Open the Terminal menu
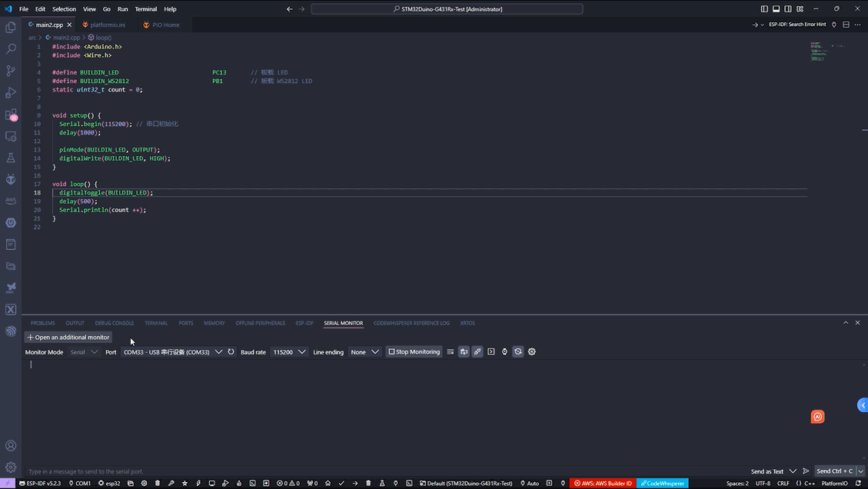Screen dimensions: 868x489 point(145,9)
